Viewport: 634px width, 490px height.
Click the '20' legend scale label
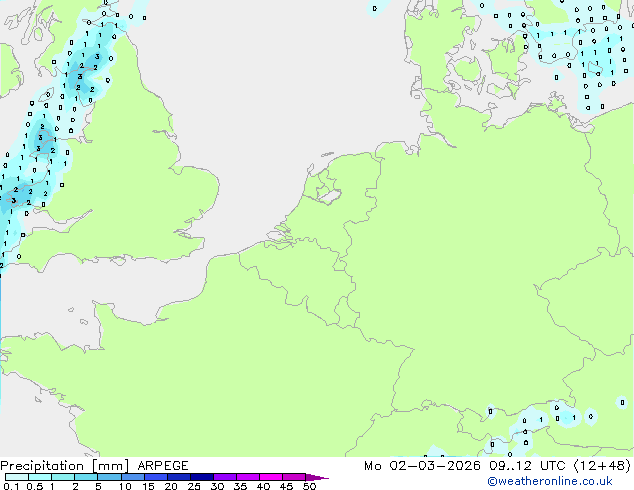171,486
